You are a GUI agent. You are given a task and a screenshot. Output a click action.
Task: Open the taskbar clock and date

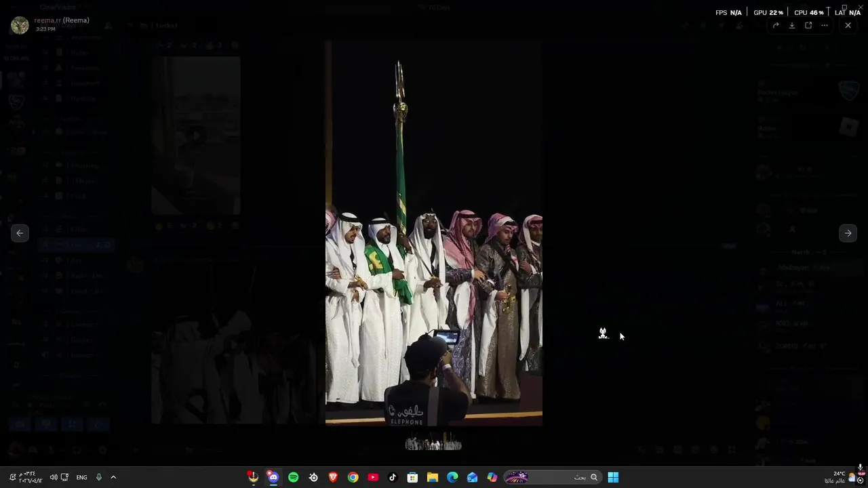(31, 477)
